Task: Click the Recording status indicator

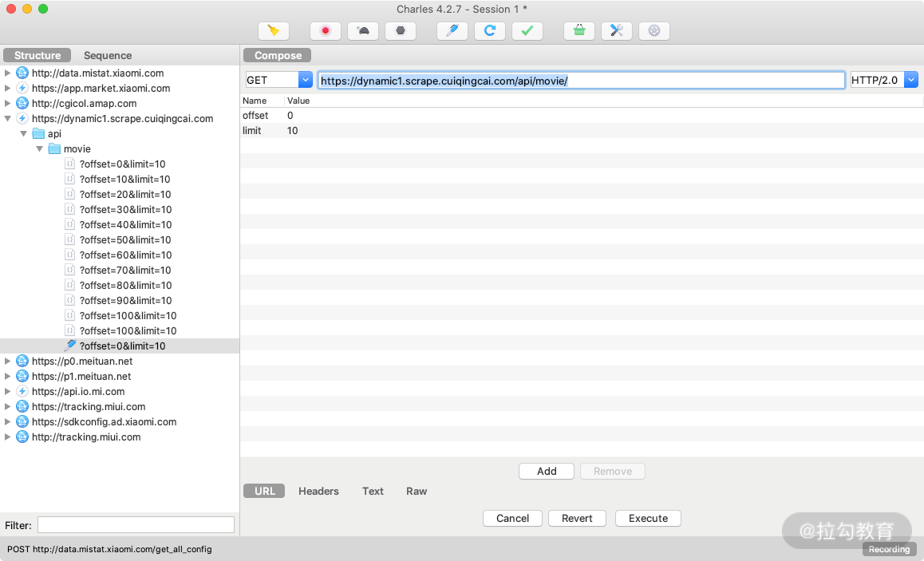Action: coord(889,549)
